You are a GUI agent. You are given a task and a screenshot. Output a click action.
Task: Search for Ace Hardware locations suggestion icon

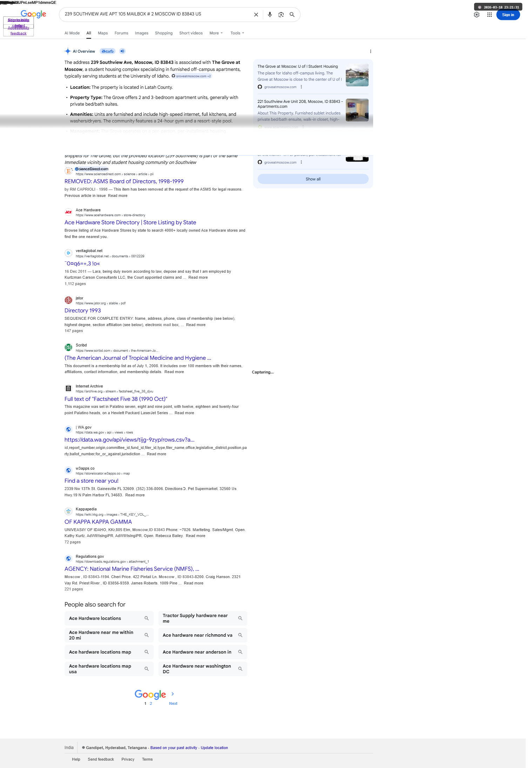[147, 618]
